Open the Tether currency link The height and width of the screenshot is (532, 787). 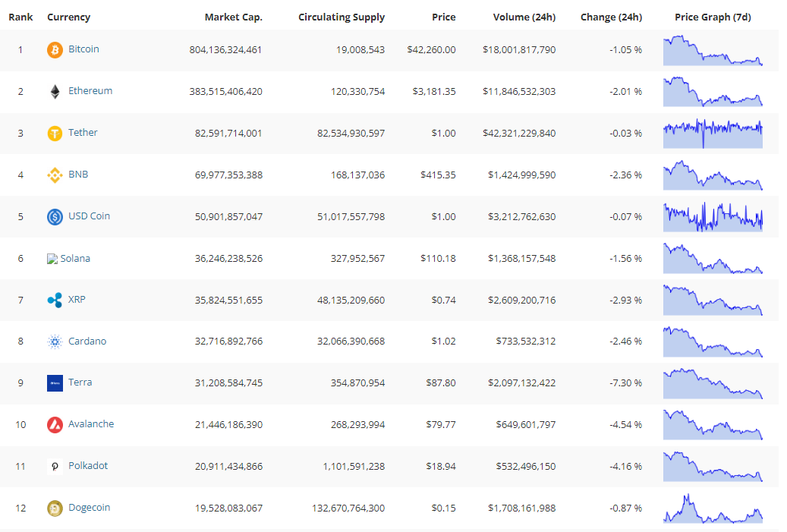[83, 132]
